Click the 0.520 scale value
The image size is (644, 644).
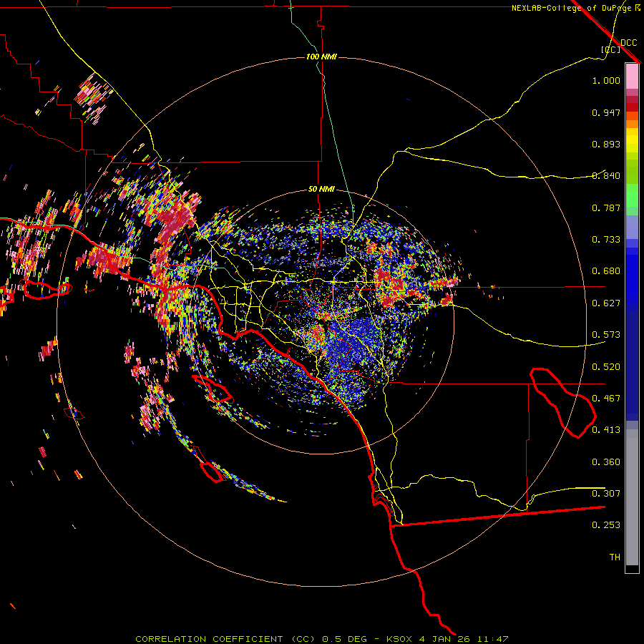coord(606,367)
